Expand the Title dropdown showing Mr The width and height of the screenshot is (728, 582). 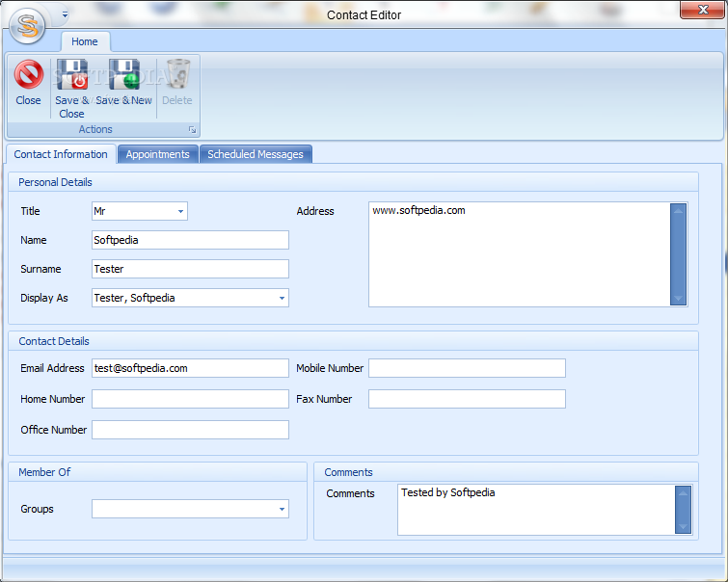(x=180, y=211)
